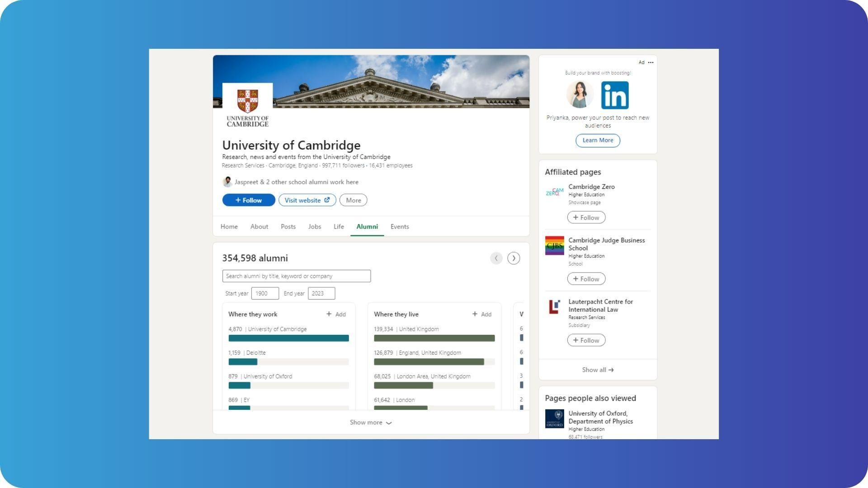Follow Lauterpacht Centre for International Law
The width and height of the screenshot is (868, 488).
pyautogui.click(x=586, y=341)
